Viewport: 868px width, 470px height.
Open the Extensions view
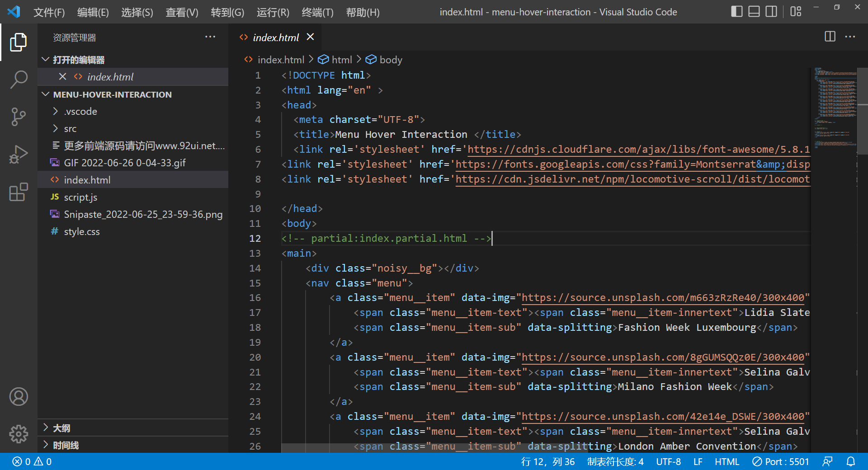[19, 193]
